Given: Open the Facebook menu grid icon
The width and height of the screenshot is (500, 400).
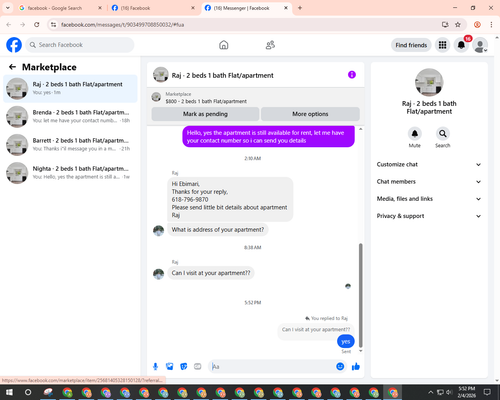Looking at the screenshot, I should pos(442,45).
